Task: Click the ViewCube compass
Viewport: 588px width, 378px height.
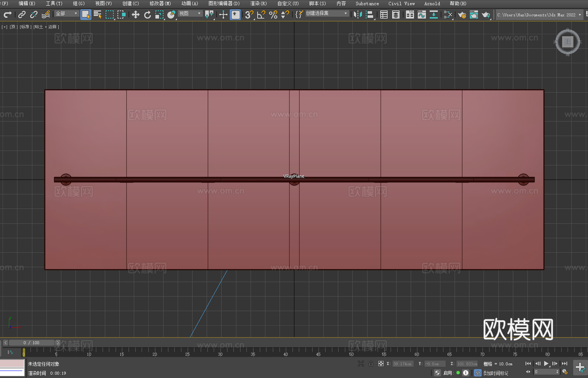Action: click(568, 42)
